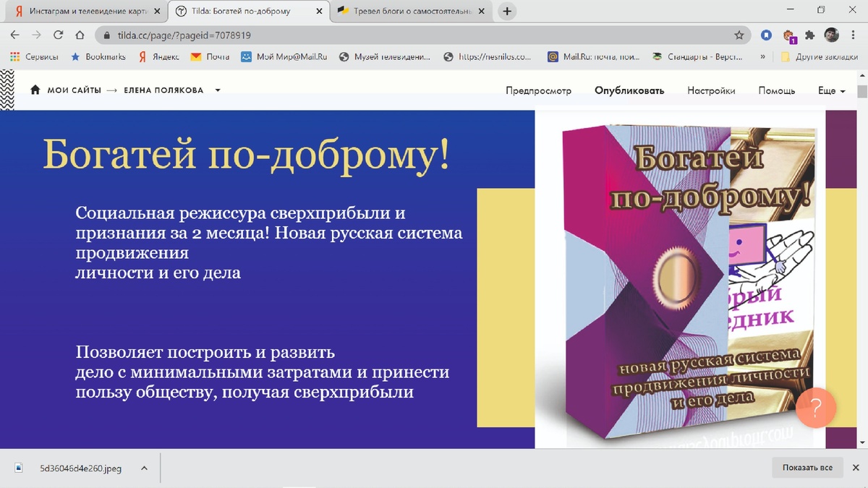Open the Другие закладки folder
The height and width of the screenshot is (488, 868).
820,57
